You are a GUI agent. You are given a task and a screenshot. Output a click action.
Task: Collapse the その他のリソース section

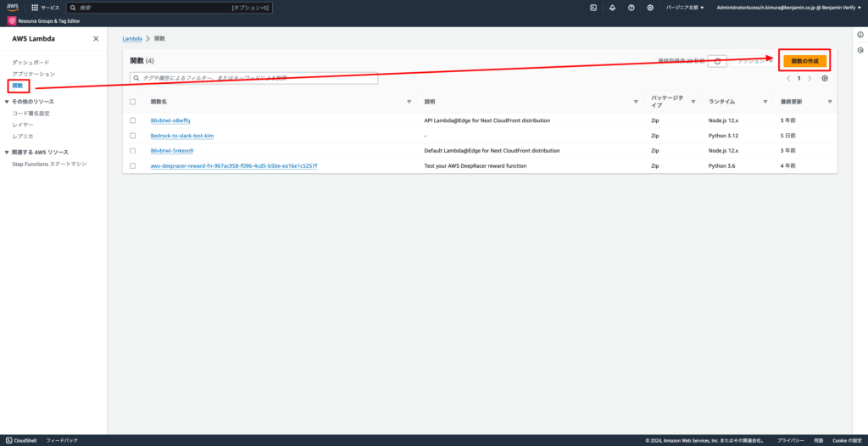pos(8,102)
